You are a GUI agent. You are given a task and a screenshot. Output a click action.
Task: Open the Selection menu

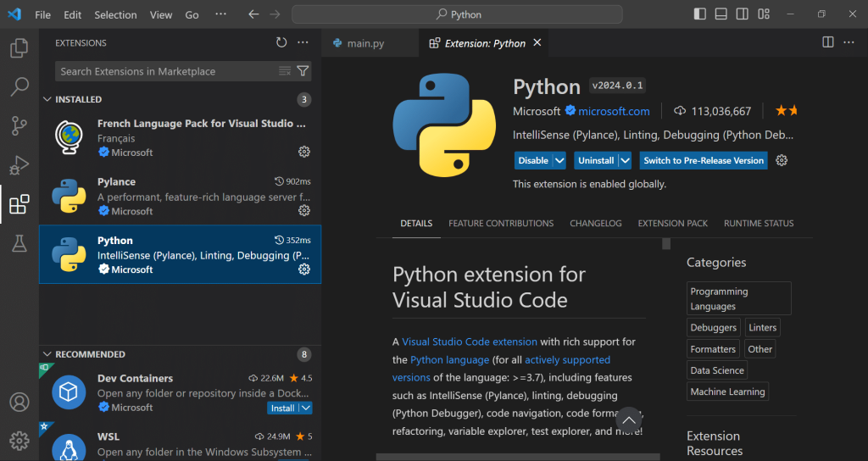(115, 15)
